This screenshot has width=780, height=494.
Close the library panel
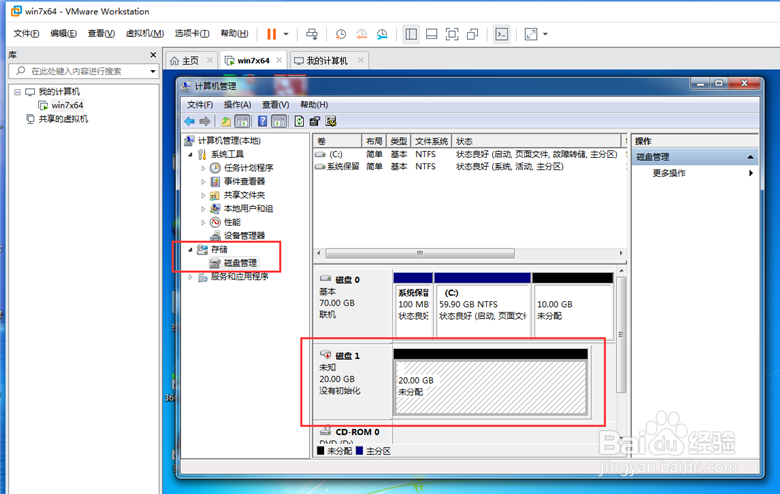point(153,55)
